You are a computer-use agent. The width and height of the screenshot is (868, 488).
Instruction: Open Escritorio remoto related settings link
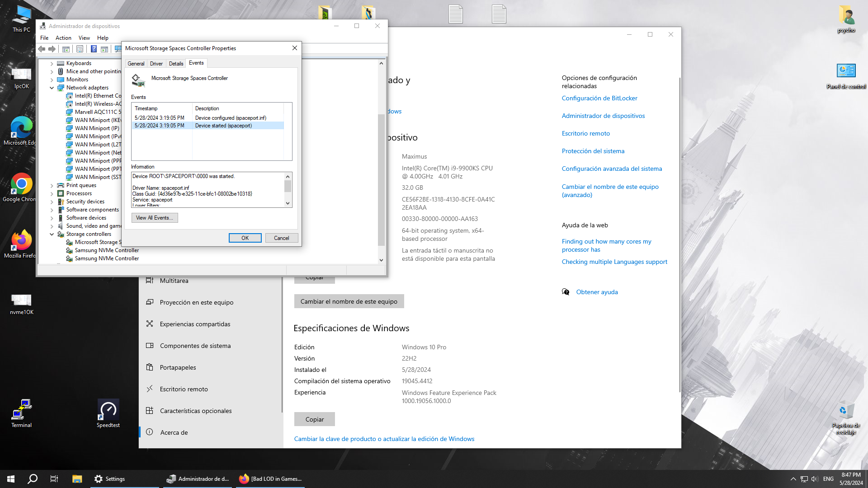(x=586, y=133)
